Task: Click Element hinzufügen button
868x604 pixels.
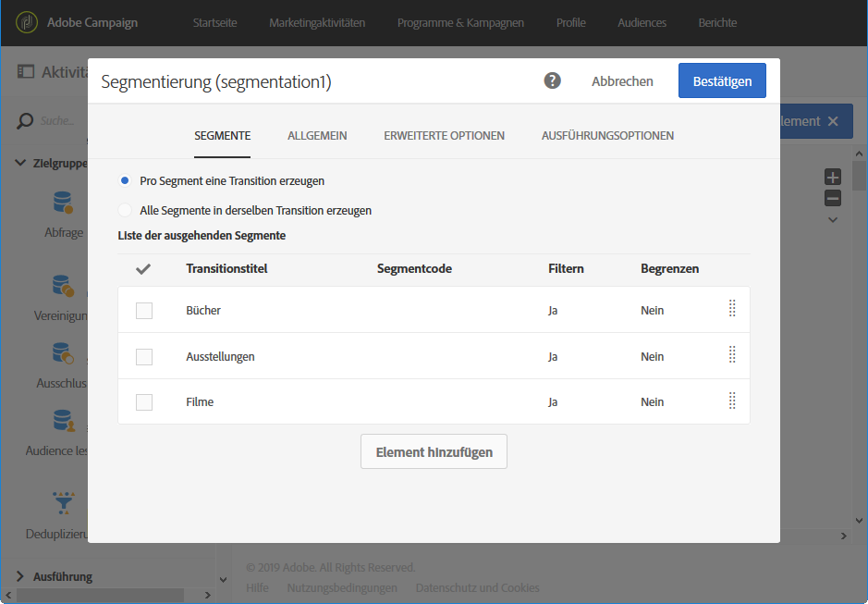Action: click(434, 452)
